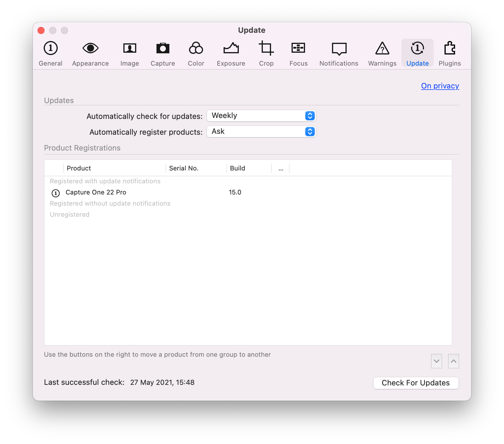Click the Product column header
This screenshot has width=504, height=444.
pyautogui.click(x=115, y=168)
